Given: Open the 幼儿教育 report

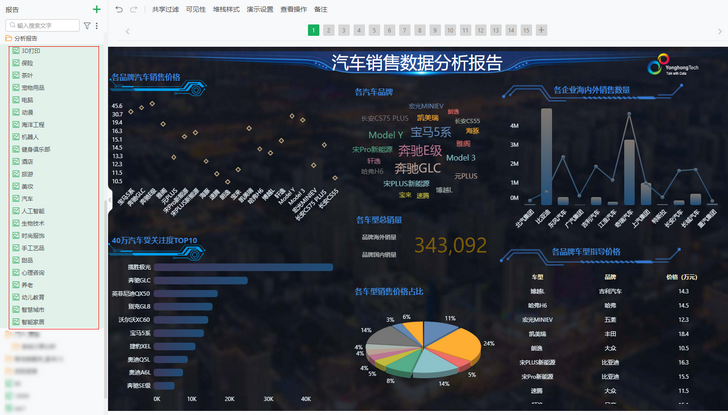Looking at the screenshot, I should pos(32,297).
